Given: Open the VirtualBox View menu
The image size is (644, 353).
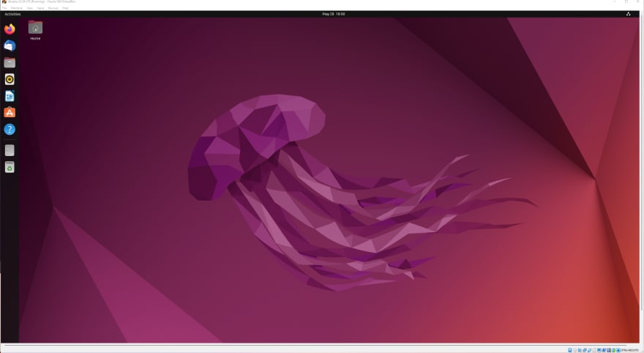Looking at the screenshot, I should pos(29,8).
